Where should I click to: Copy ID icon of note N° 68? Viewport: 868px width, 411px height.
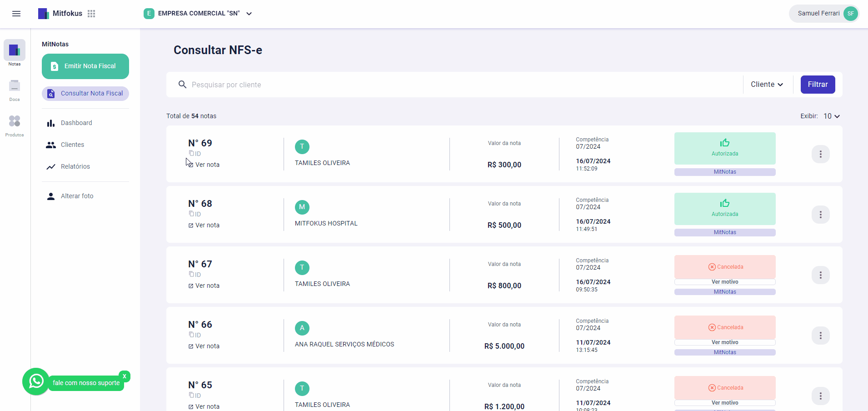[x=191, y=214]
